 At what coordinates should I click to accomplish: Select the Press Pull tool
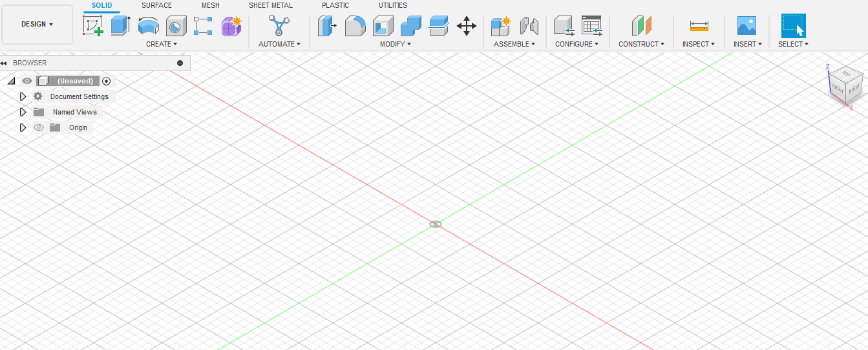(328, 26)
